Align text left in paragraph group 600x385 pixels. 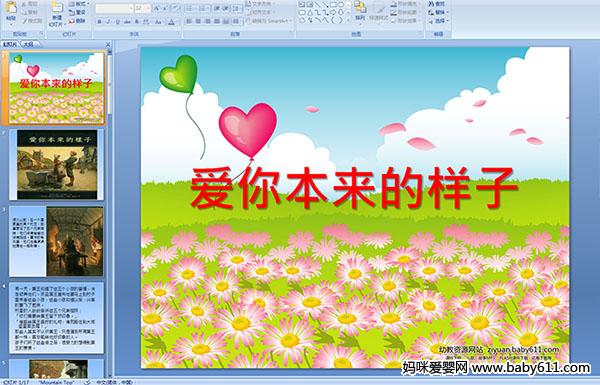(x=189, y=21)
